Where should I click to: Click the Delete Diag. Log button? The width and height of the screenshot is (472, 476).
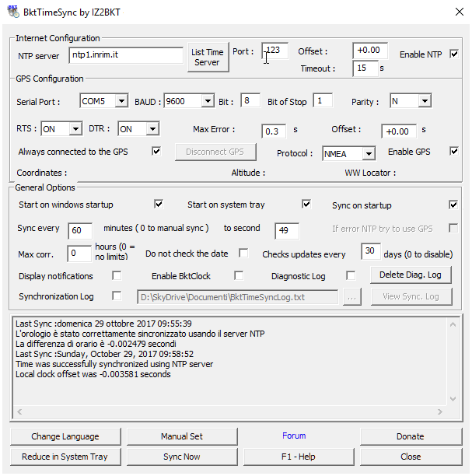(x=411, y=275)
